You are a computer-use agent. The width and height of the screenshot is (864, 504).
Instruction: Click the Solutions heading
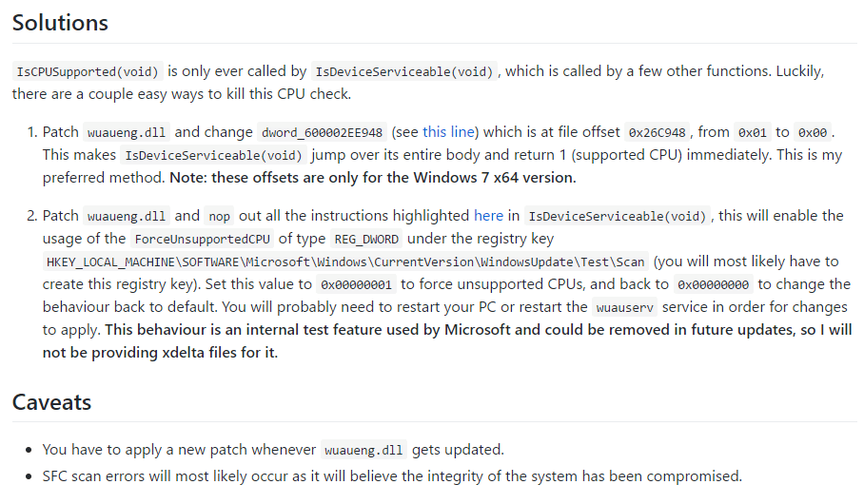60,23
